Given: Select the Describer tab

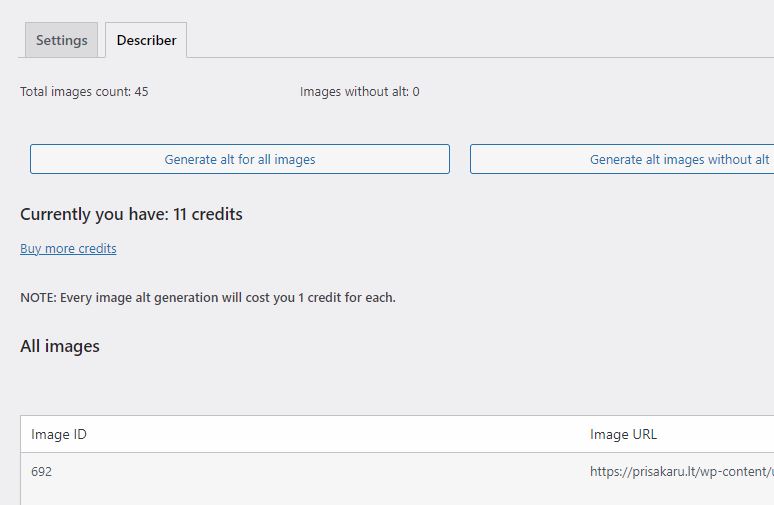Looking at the screenshot, I should pos(146,40).
